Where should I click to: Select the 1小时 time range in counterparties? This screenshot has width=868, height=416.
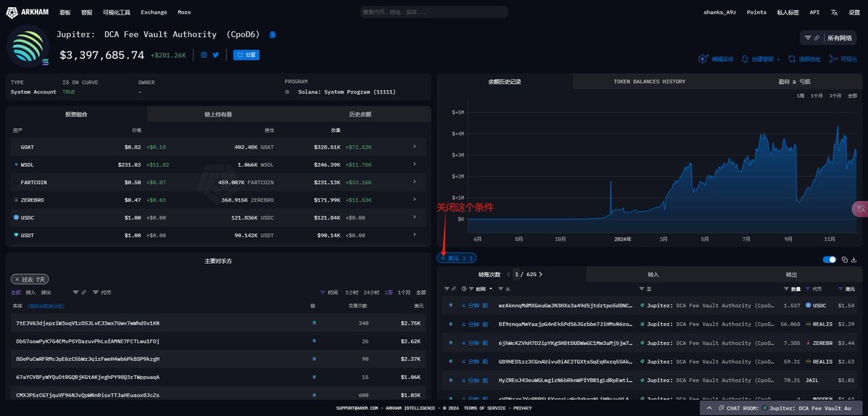click(x=352, y=292)
